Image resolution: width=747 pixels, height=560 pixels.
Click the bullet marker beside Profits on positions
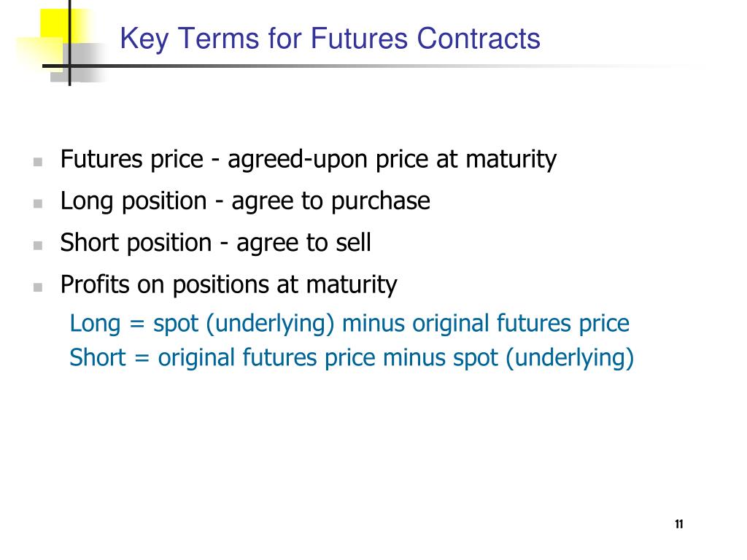(x=38, y=287)
